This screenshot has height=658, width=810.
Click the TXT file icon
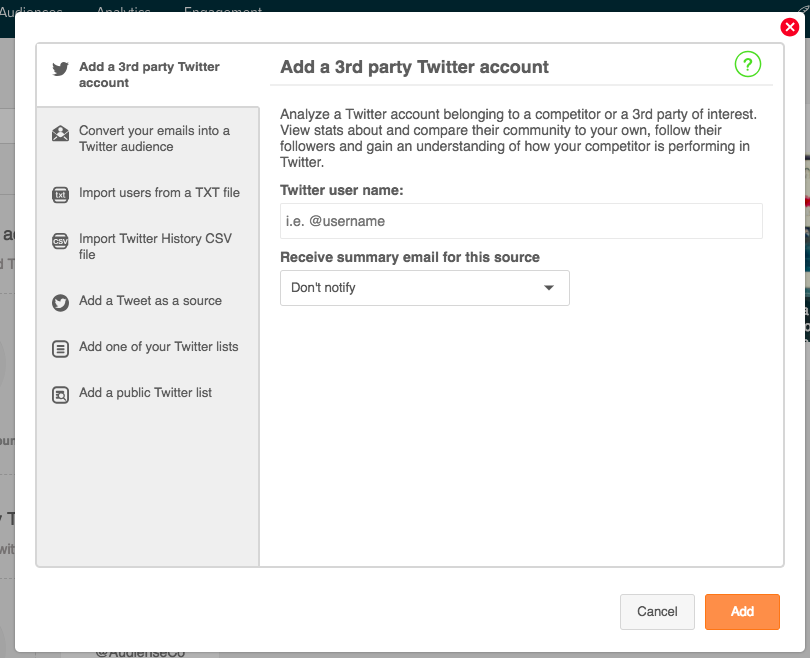point(60,195)
